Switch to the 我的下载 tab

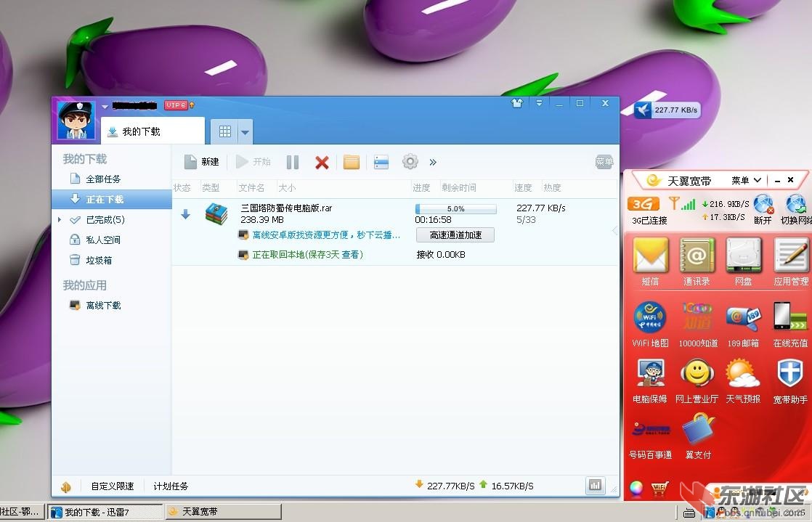[x=153, y=131]
